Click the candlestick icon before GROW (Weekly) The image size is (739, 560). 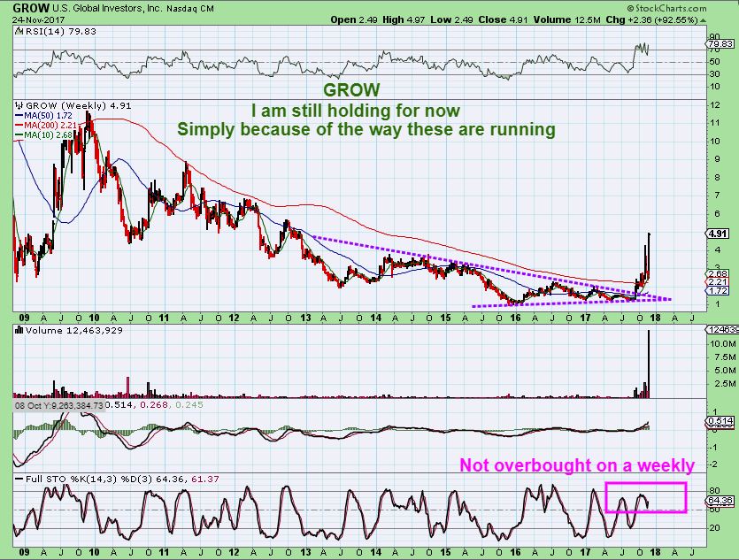click(19, 105)
